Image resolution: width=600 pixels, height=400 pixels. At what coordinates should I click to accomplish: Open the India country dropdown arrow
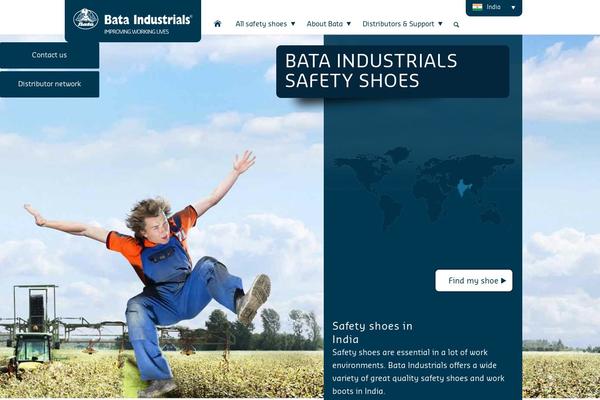coord(513,7)
